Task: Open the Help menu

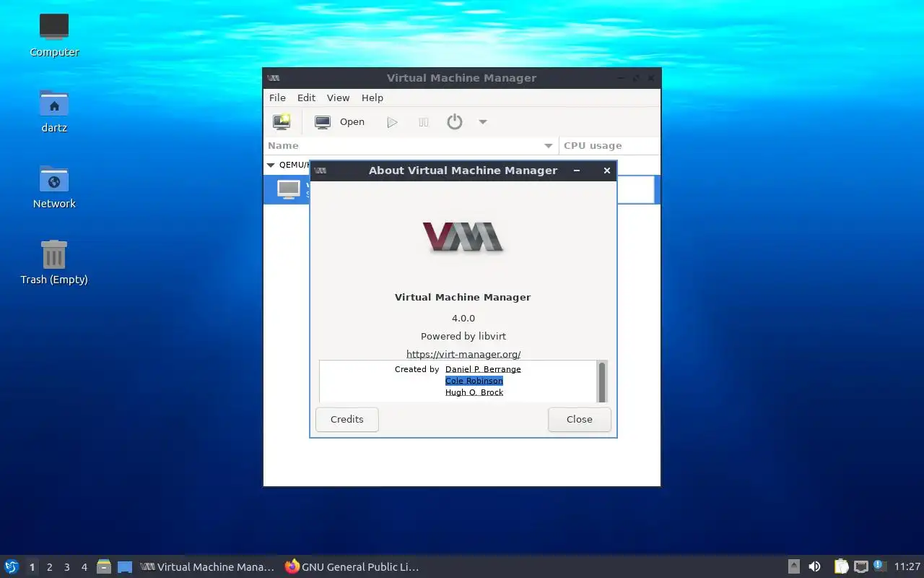Action: pos(372,98)
